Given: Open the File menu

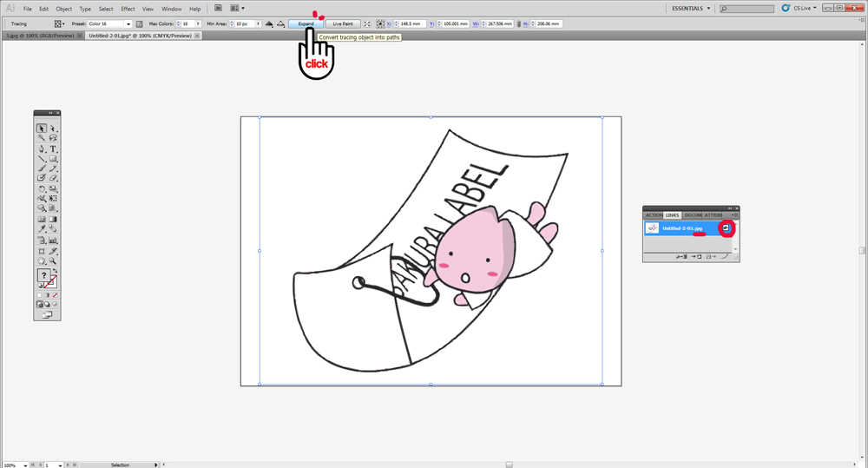Looking at the screenshot, I should pyautogui.click(x=27, y=9).
